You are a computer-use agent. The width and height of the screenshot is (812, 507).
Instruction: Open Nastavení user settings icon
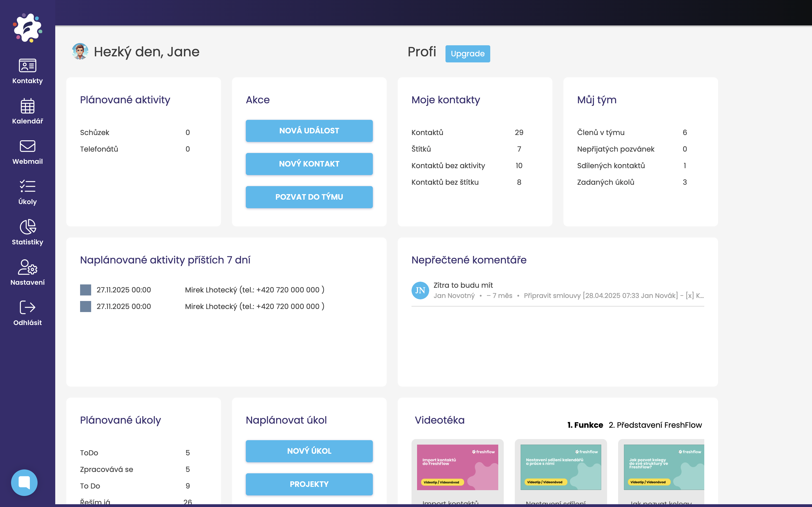(28, 267)
